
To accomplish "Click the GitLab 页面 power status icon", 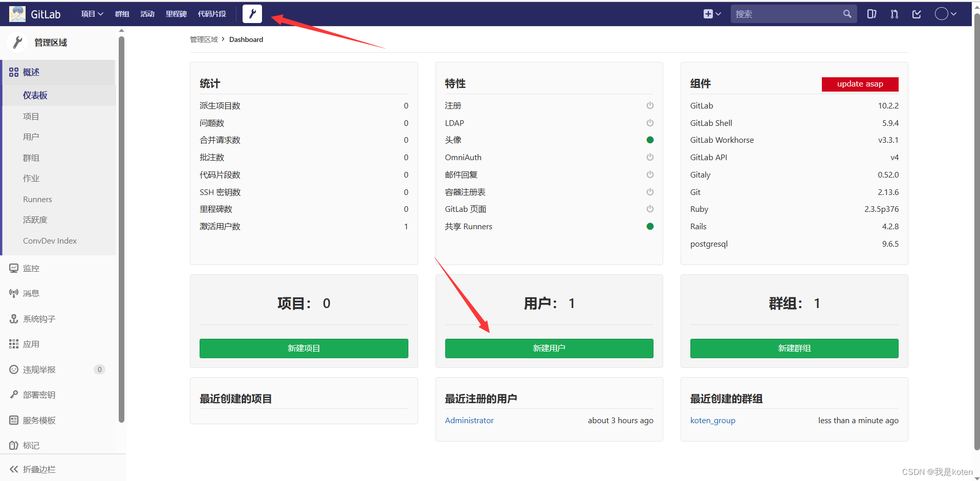I will [650, 209].
